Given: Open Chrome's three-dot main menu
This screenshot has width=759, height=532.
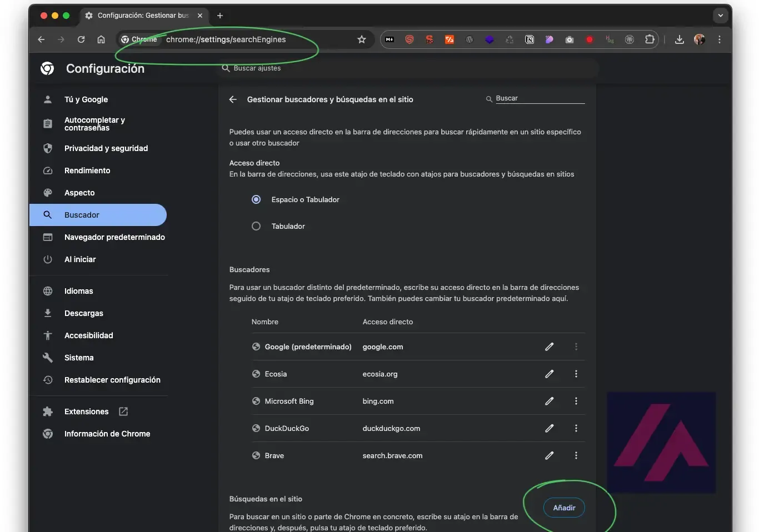Looking at the screenshot, I should click(x=720, y=39).
